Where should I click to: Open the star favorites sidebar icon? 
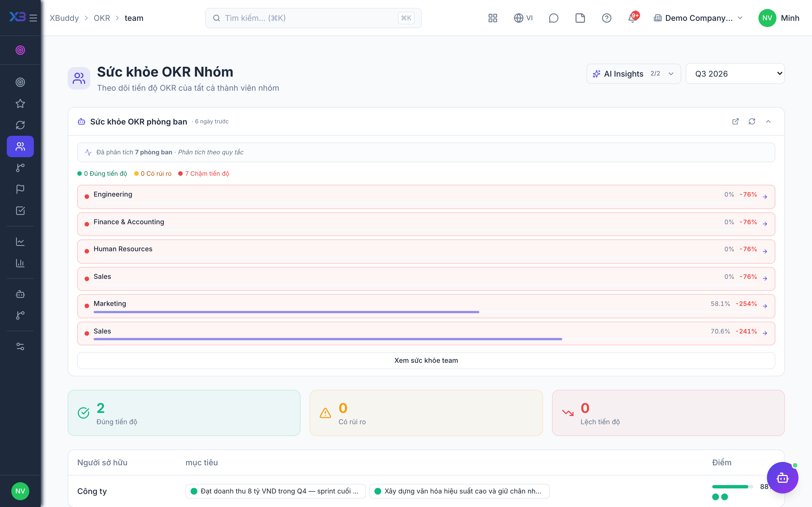tap(20, 104)
